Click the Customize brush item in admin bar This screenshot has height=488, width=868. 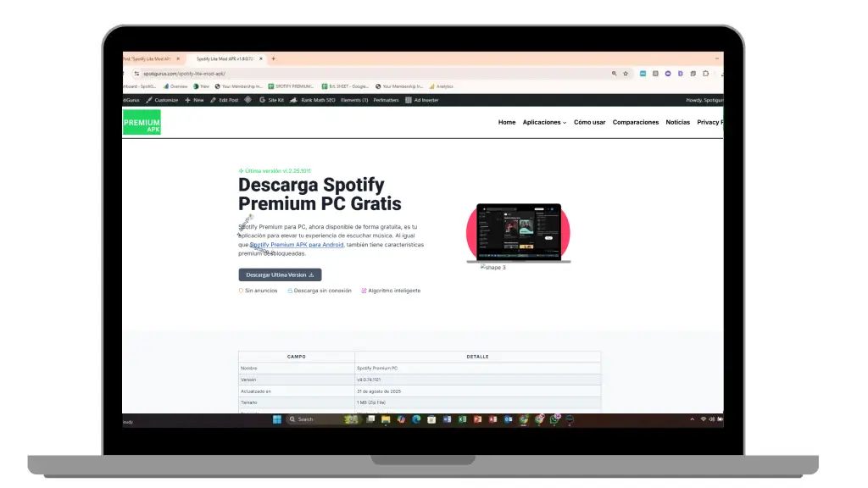162,100
